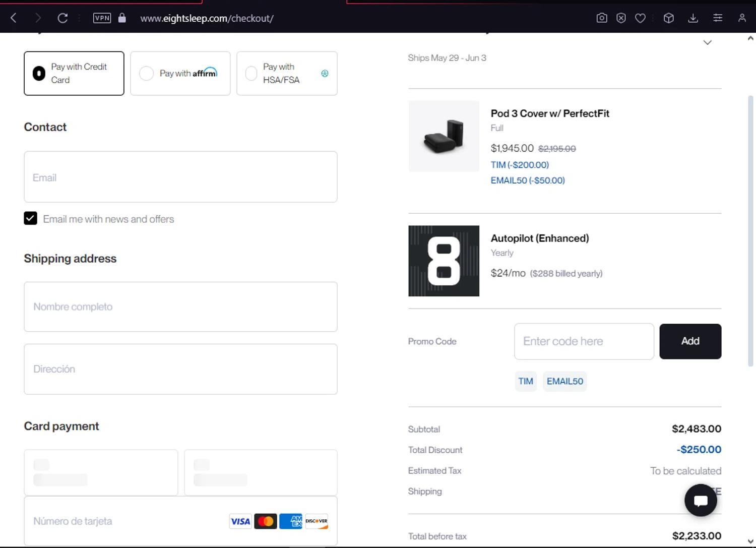The image size is (756, 548).
Task: Open Pod 3 Cover product thumbnail
Action: click(x=444, y=136)
